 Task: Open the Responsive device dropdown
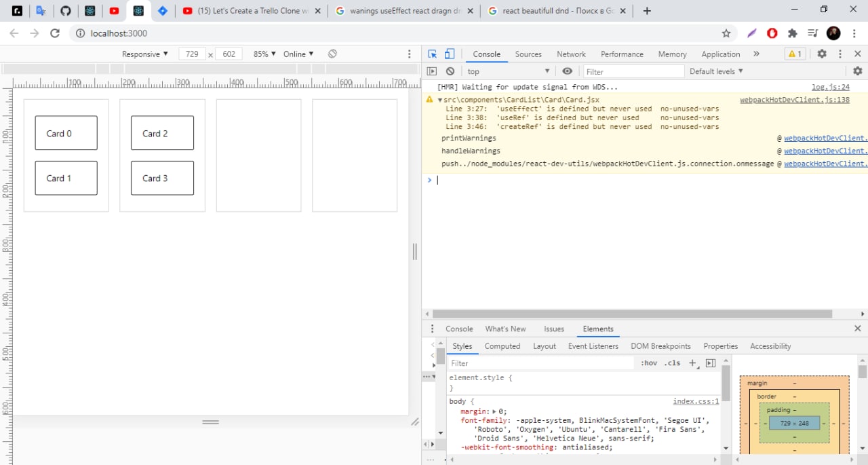point(145,54)
